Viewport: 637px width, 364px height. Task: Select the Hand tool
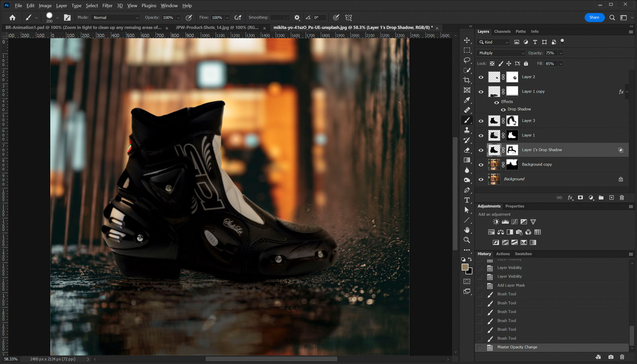pos(467,230)
